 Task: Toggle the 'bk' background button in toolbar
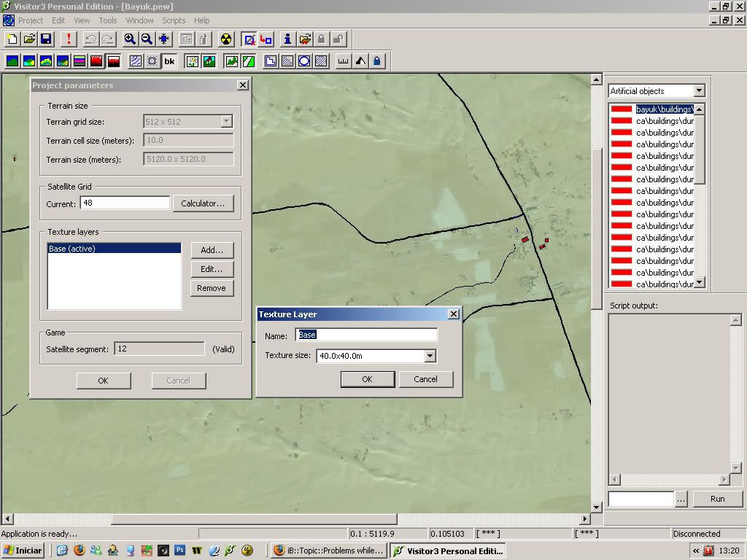[169, 61]
